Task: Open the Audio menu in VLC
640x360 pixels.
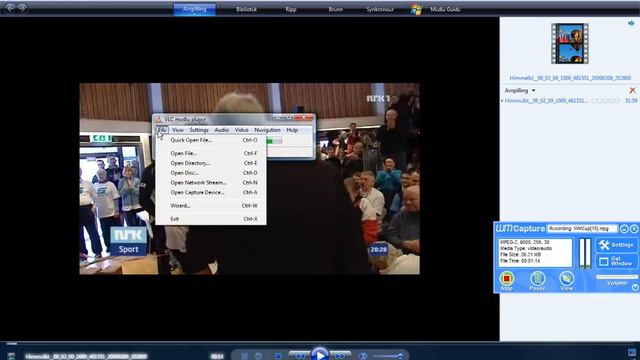Action: [222, 130]
